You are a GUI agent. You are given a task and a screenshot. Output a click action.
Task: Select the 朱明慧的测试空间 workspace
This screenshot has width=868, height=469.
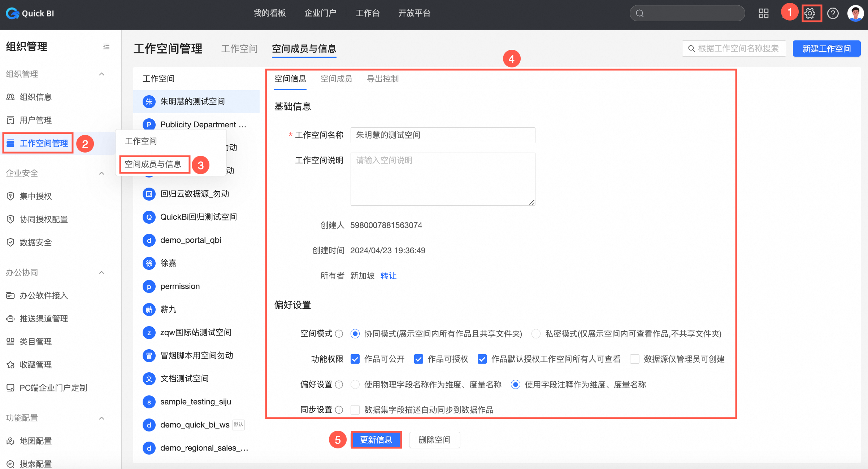coord(196,102)
